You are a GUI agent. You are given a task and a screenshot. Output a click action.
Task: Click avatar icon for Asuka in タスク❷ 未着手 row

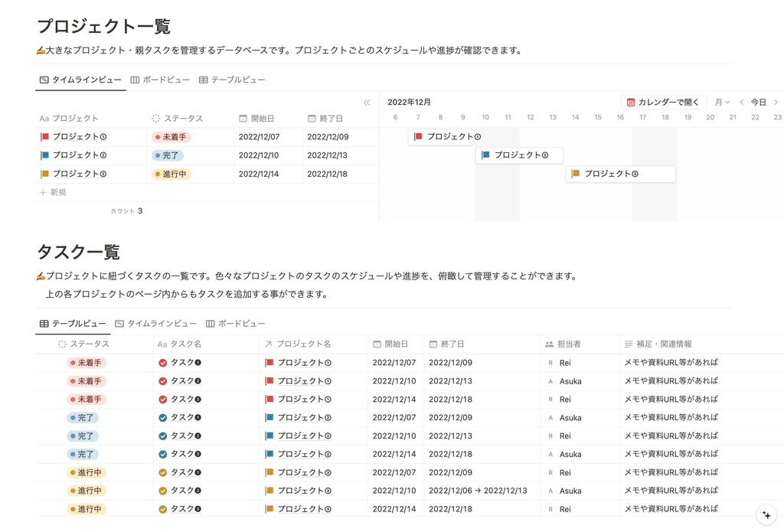[550, 381]
